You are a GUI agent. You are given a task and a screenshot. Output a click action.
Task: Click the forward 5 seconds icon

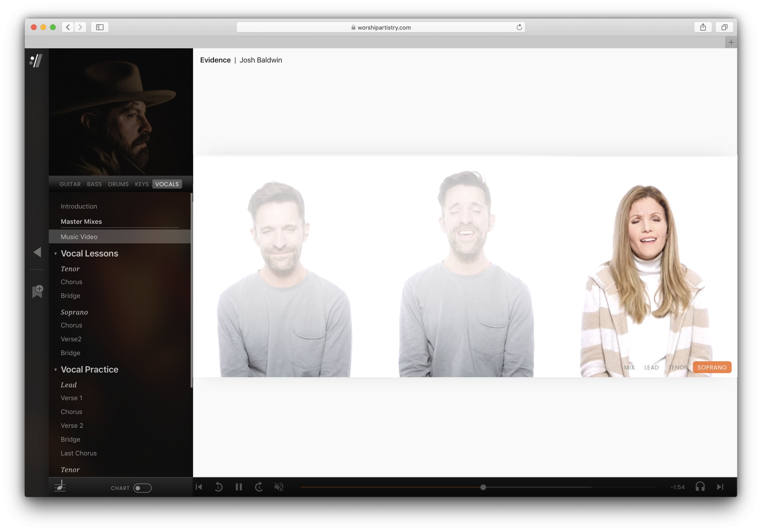(x=259, y=487)
